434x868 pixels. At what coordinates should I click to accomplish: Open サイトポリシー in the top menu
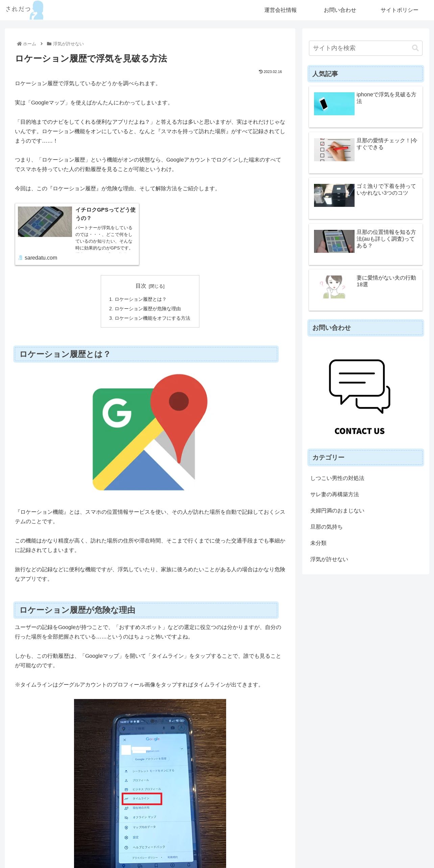tap(399, 10)
